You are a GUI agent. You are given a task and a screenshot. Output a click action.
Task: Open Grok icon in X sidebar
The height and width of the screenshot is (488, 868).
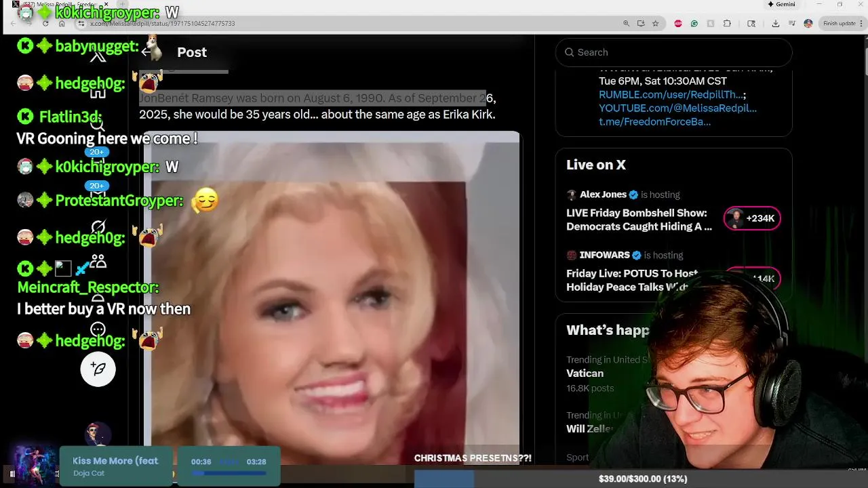click(x=98, y=227)
